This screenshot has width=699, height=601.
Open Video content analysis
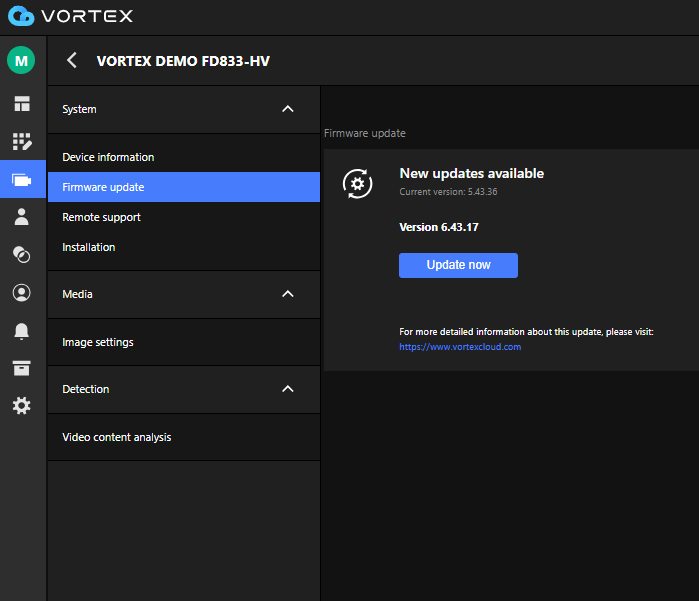click(184, 437)
